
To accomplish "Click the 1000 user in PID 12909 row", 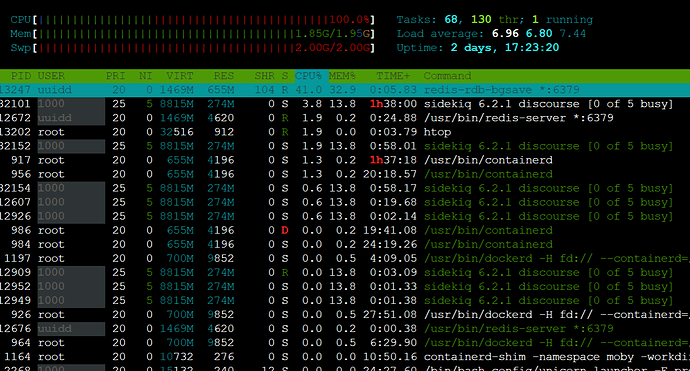I will [51, 272].
